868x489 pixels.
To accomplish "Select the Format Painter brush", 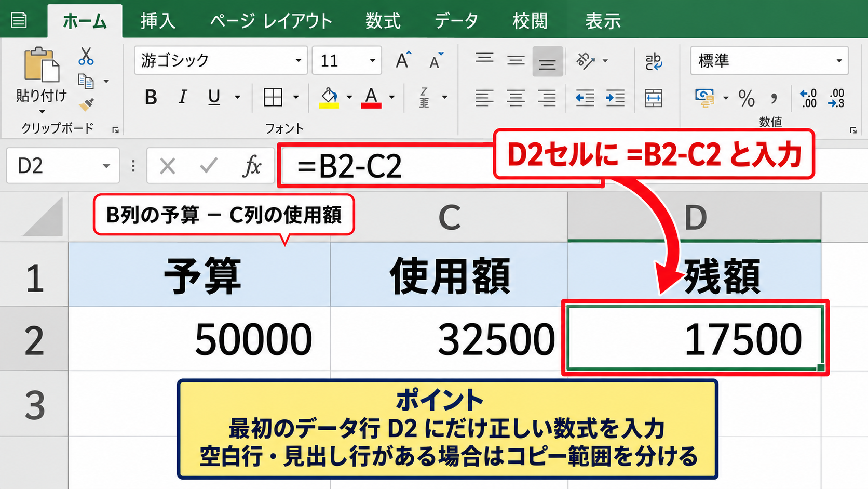I will click(86, 104).
